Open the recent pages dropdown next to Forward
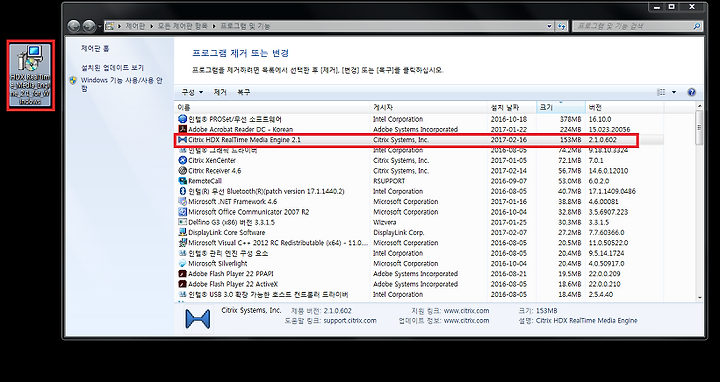The height and width of the screenshot is (382, 720). [x=100, y=26]
